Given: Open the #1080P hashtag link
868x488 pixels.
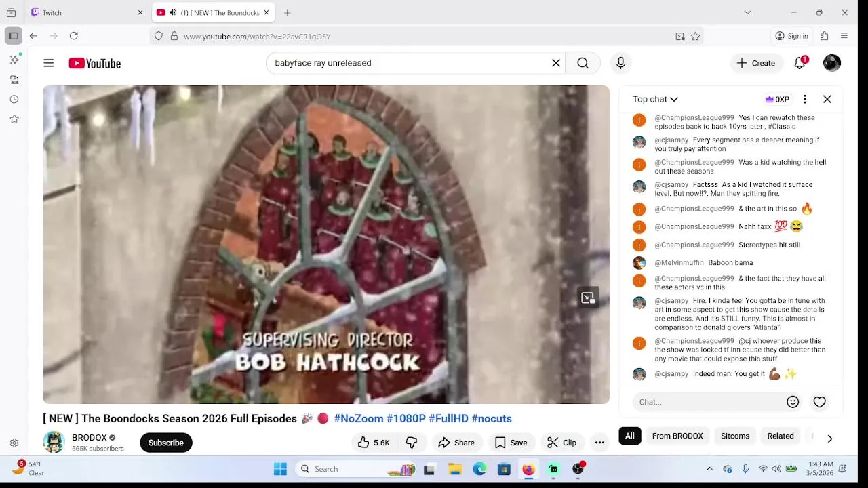Looking at the screenshot, I should (x=406, y=418).
